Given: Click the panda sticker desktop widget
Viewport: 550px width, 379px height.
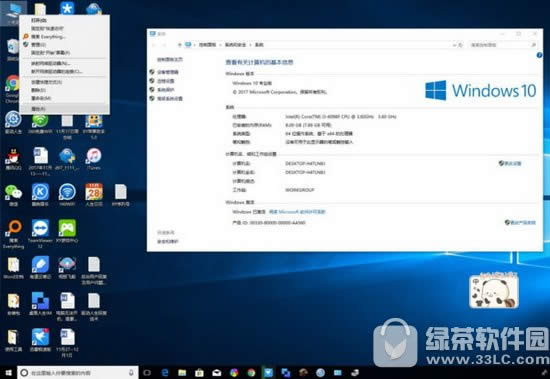Looking at the screenshot, I should 494,291.
